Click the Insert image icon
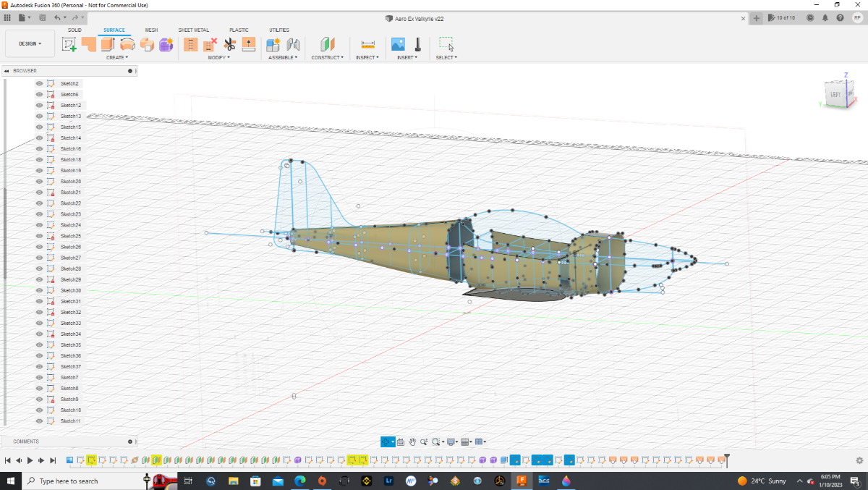Image resolution: width=868 pixels, height=490 pixels. pyautogui.click(x=398, y=45)
